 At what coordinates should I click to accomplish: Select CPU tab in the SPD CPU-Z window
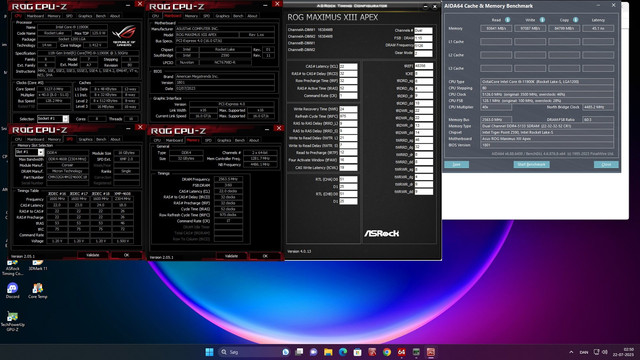(x=18, y=139)
